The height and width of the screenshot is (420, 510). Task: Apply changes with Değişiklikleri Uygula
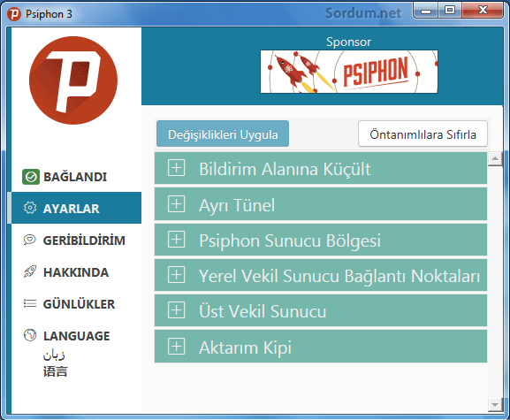(x=223, y=134)
